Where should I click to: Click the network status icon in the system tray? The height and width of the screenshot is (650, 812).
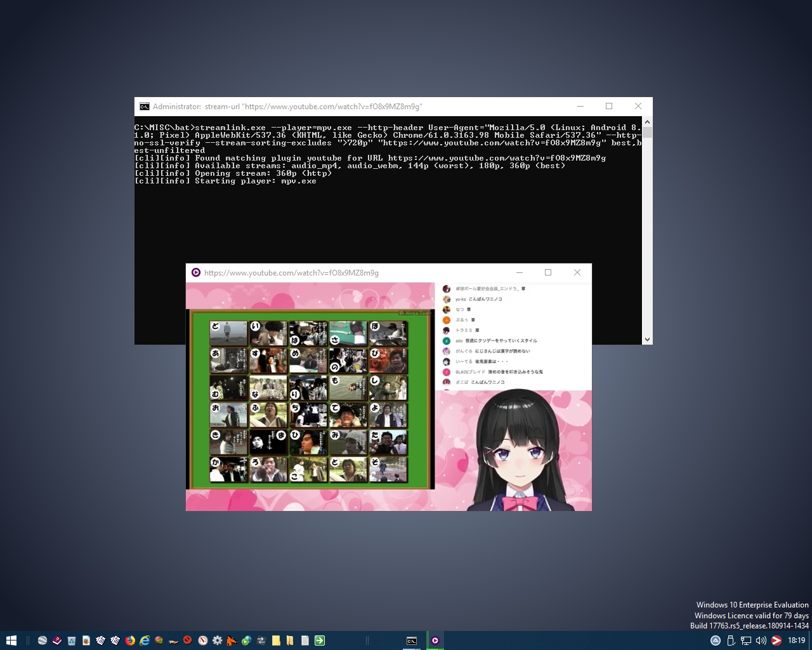pos(745,640)
